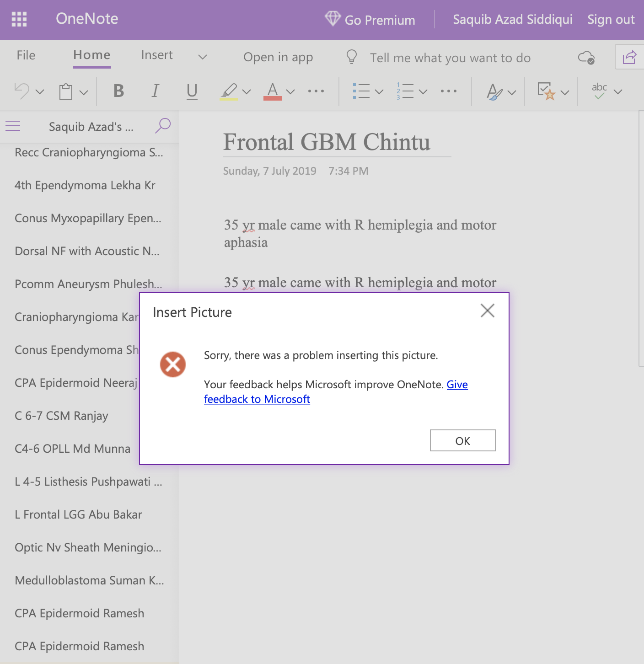Viewport: 644px width, 664px height.
Task: Expand more ribbon tabs chevron
Action: 203,57
